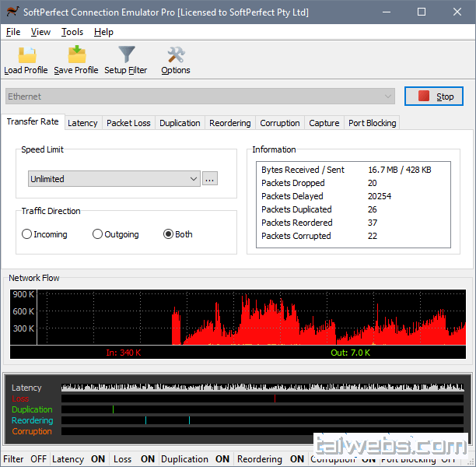Screen dimensions: 476x467
Task: Open the Tools menu
Action: pos(72,32)
